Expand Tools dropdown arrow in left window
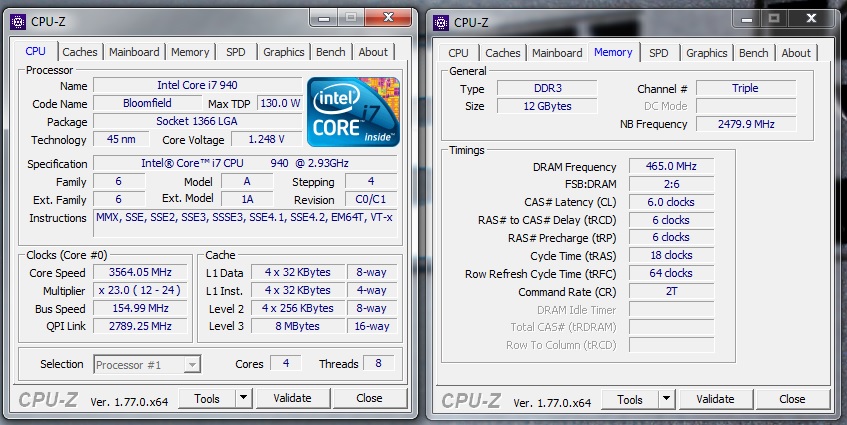 pyautogui.click(x=244, y=399)
